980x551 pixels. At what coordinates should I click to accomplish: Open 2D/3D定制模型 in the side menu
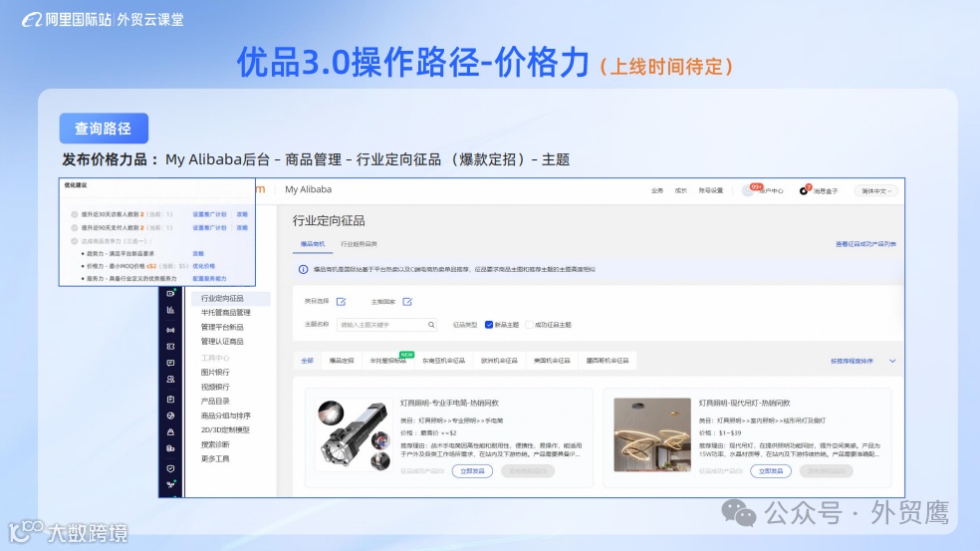click(x=225, y=429)
